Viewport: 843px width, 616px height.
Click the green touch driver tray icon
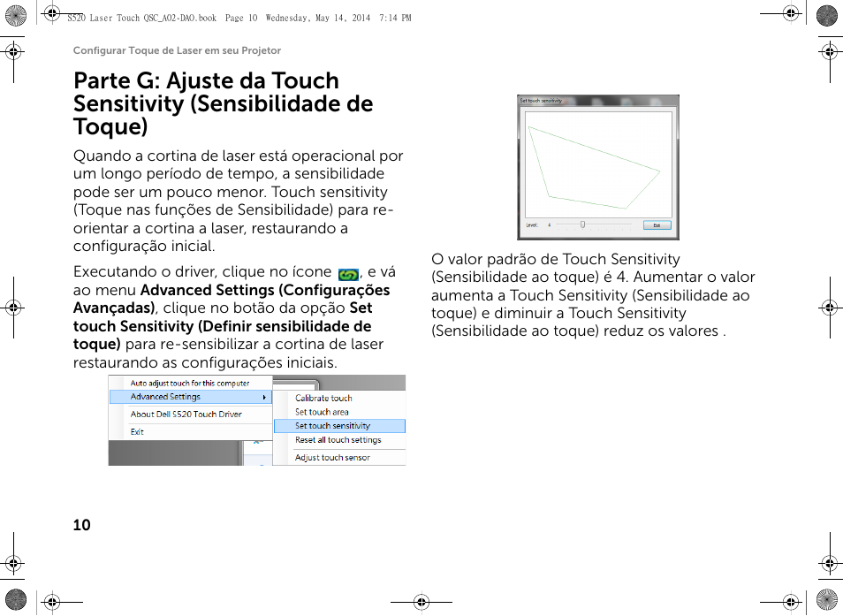coord(348,274)
